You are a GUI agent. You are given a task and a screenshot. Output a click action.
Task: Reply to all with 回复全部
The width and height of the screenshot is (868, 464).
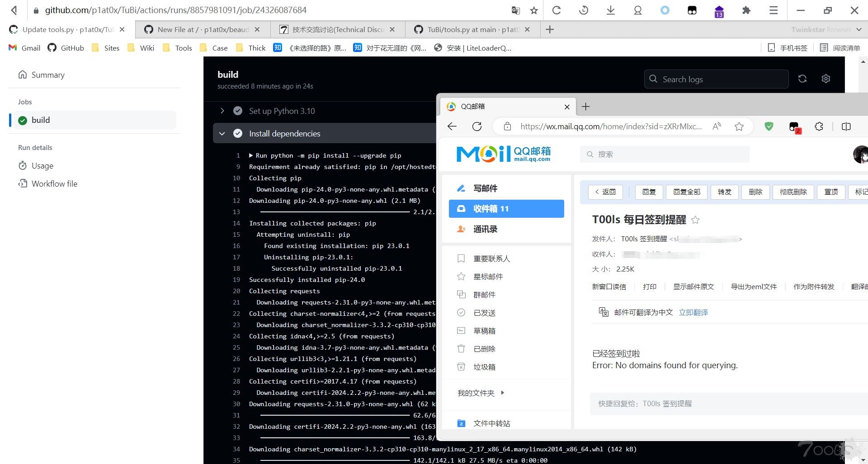(687, 192)
